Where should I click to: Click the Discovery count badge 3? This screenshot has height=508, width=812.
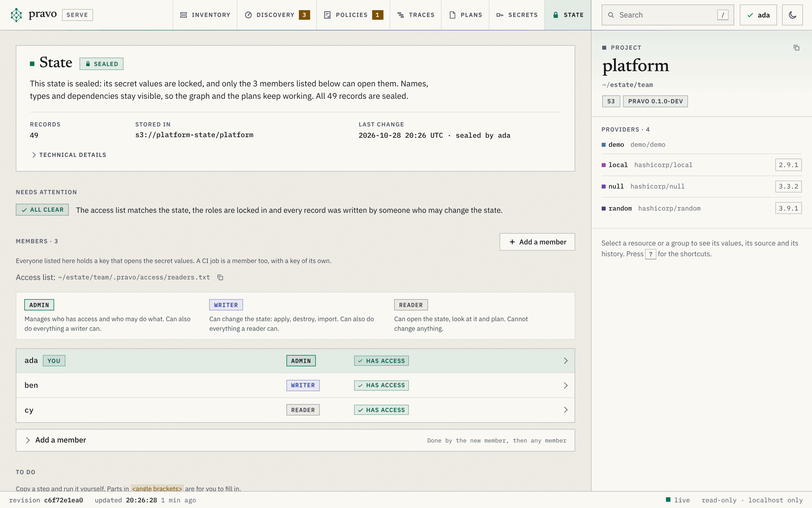(304, 15)
